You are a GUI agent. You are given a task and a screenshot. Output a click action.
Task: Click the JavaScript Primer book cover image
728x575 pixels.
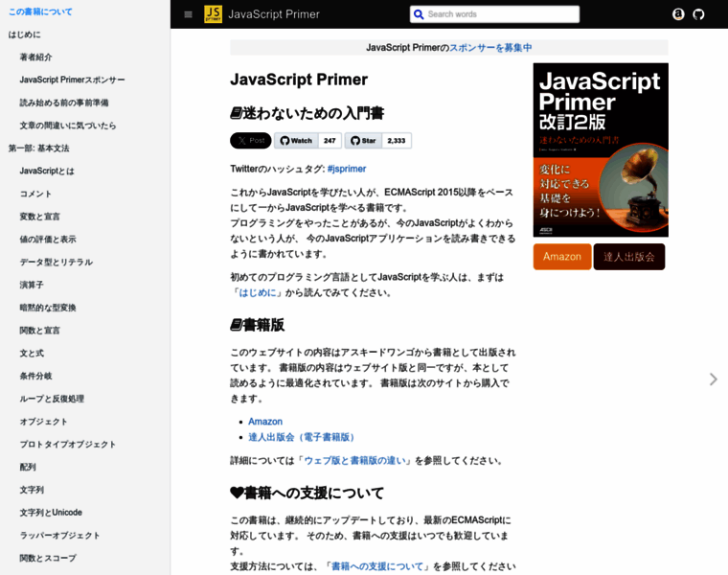click(x=601, y=150)
